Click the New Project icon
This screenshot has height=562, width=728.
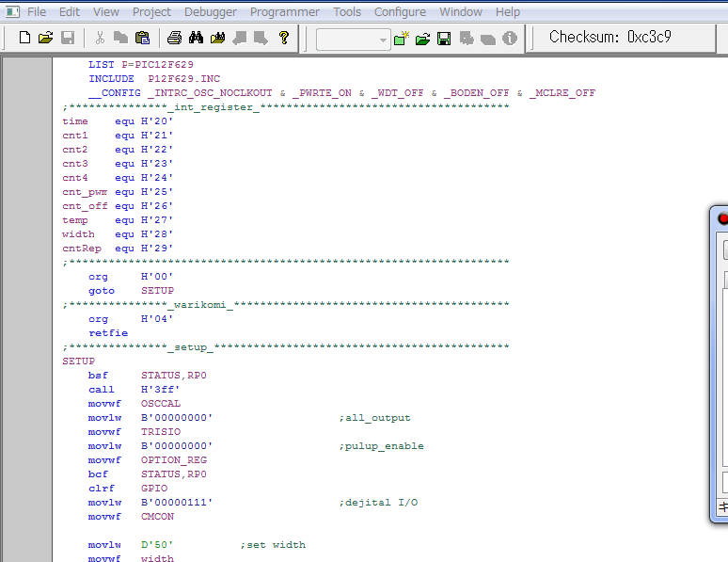(x=403, y=39)
